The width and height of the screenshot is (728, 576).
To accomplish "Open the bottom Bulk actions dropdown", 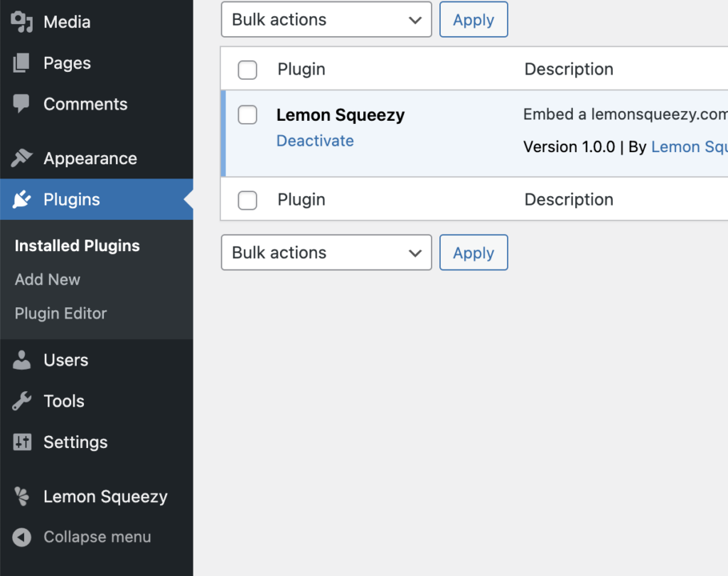I will [x=326, y=252].
